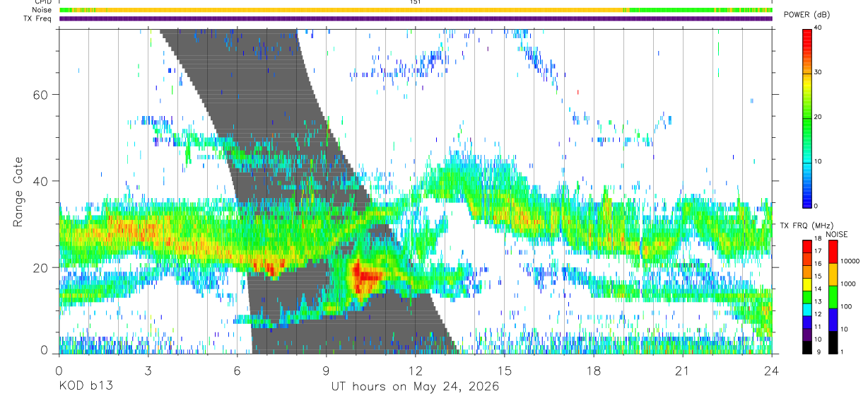Click the '16' label on TX FRQ legend
Screen dimensions: 868x401
point(819,264)
